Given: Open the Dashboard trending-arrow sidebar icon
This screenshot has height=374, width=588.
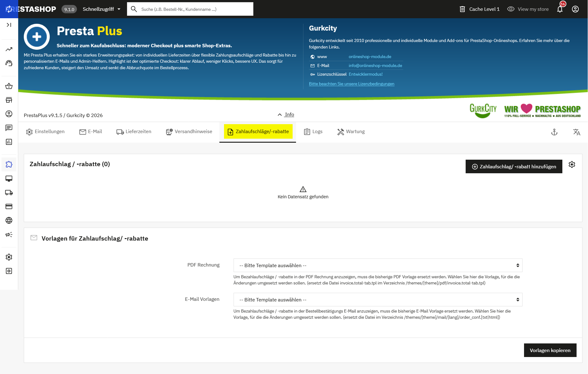Looking at the screenshot, I should coord(9,49).
